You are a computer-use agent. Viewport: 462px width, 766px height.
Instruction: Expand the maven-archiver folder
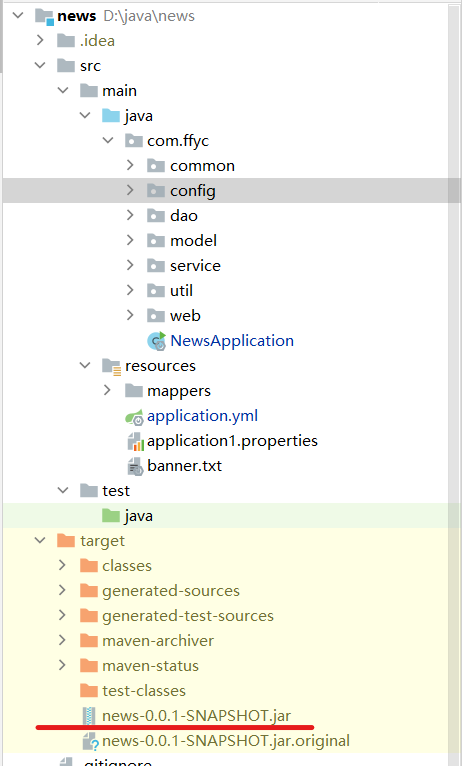pyautogui.click(x=62, y=640)
